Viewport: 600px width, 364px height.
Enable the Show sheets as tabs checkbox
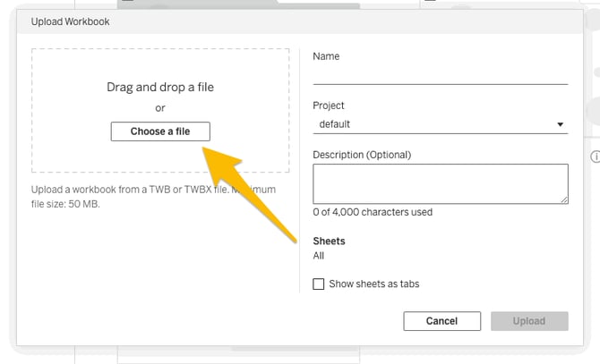[318, 284]
